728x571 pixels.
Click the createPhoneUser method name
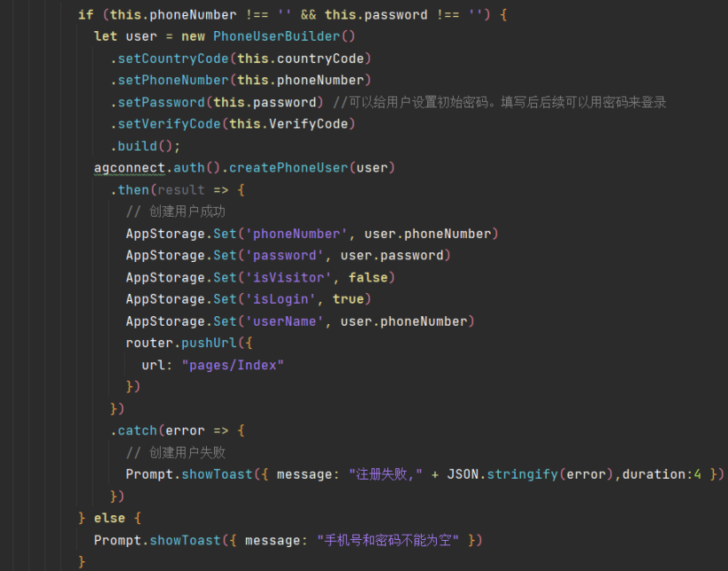click(288, 168)
